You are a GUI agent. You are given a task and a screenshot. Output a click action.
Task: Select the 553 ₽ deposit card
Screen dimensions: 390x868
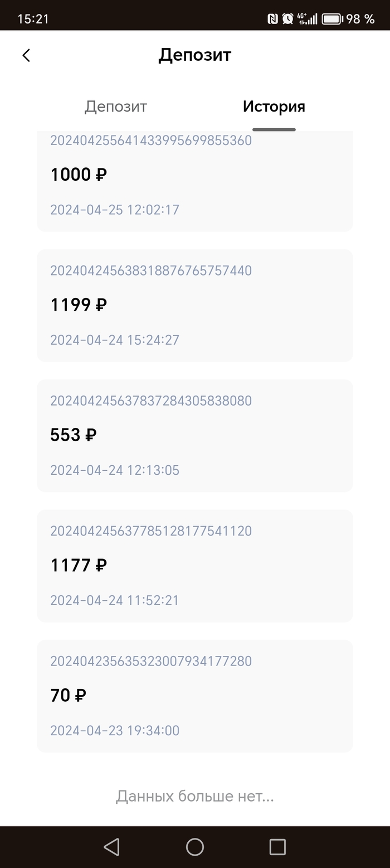[194, 435]
